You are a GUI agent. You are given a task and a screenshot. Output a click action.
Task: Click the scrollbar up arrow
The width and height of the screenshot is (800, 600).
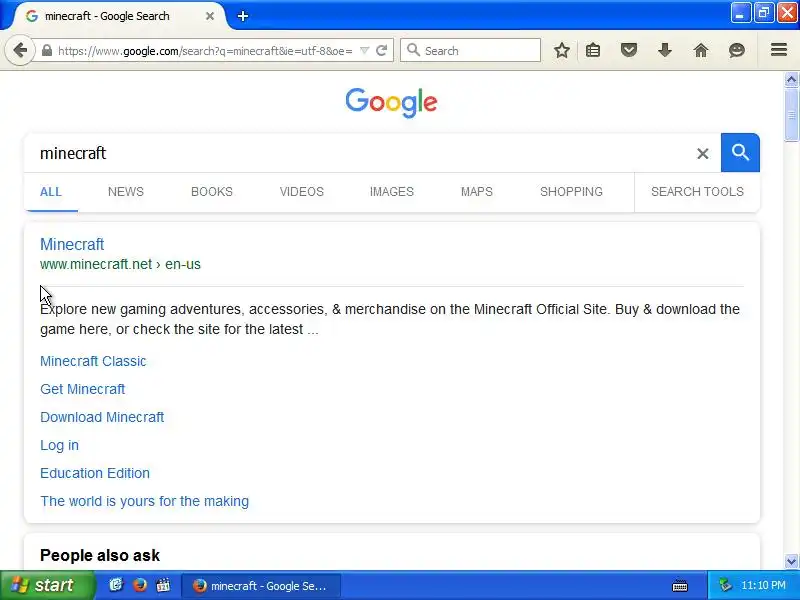791,79
